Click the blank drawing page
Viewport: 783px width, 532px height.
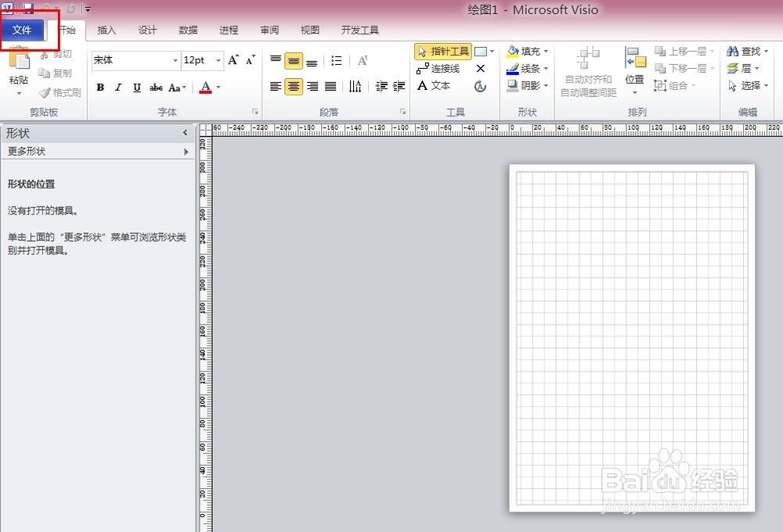coord(632,338)
